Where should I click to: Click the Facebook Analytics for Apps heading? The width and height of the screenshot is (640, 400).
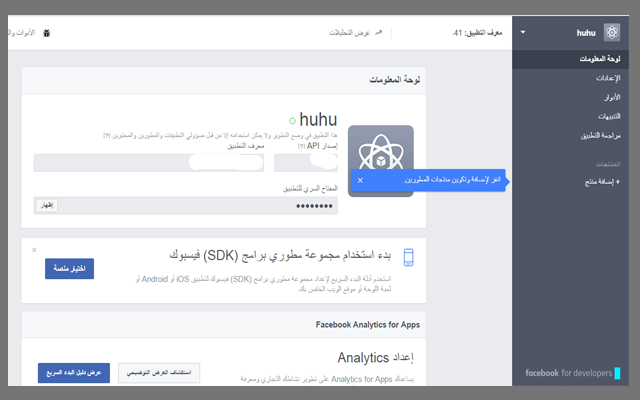368,325
